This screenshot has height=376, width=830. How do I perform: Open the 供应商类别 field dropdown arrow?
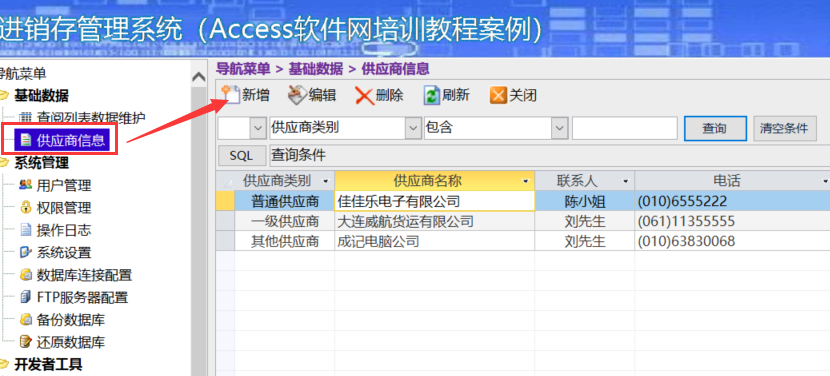click(413, 129)
